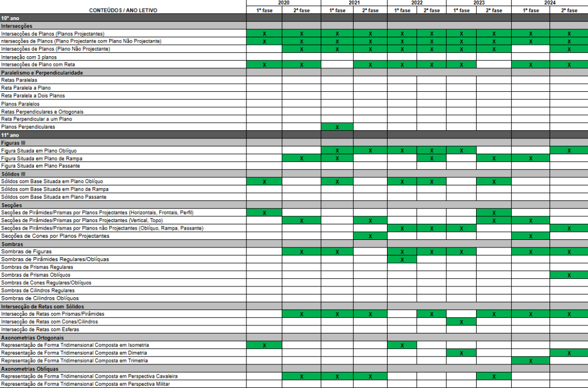
Task: Click the X in 'Sombras de Prismas Oblíquos' row
Action: pos(568,275)
